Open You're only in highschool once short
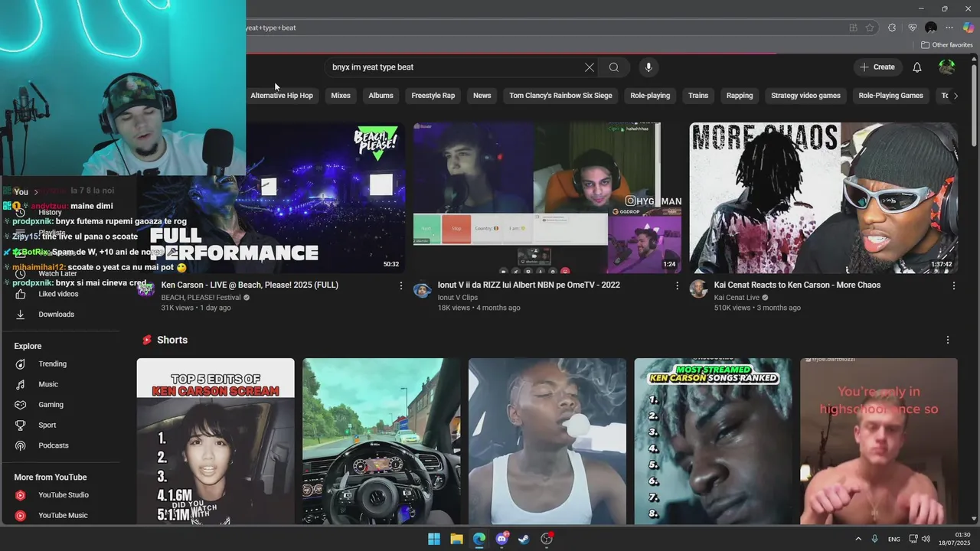Screen dimensions: 980x551 coord(879,441)
